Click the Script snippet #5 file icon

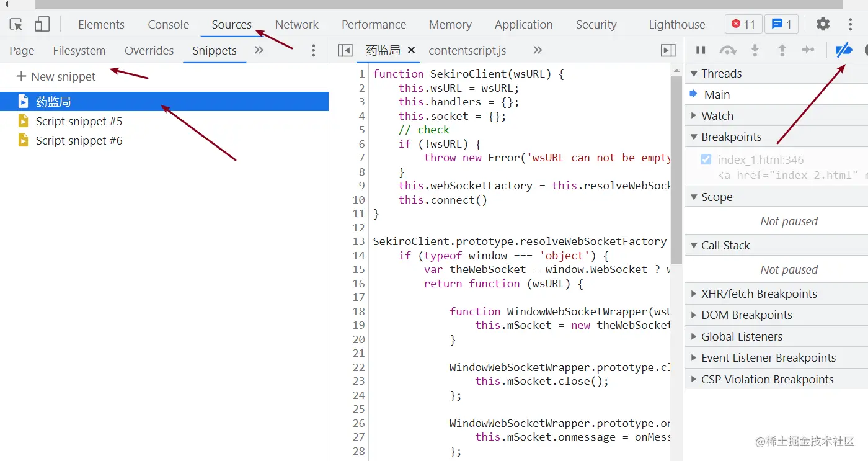pyautogui.click(x=24, y=121)
